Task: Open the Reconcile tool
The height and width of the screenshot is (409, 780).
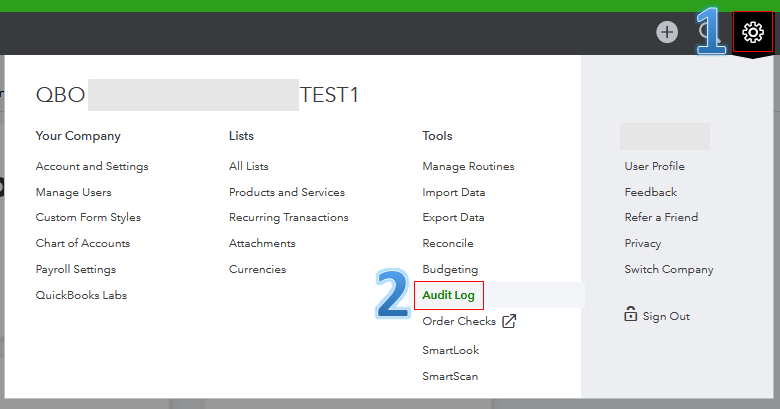Action: click(448, 243)
